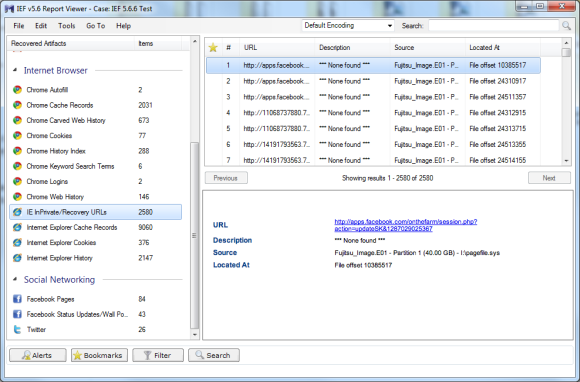The height and width of the screenshot is (382, 580).
Task: Open the facebook onthefarm URL link
Action: point(405,225)
